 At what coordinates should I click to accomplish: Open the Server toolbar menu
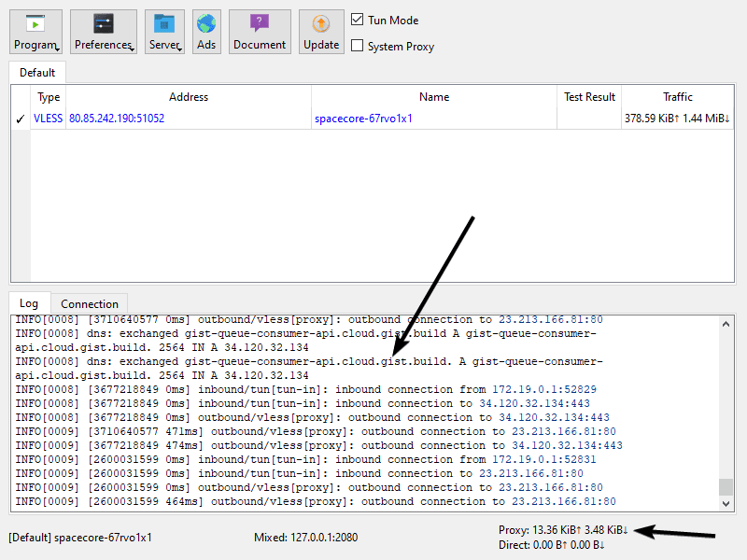(164, 32)
